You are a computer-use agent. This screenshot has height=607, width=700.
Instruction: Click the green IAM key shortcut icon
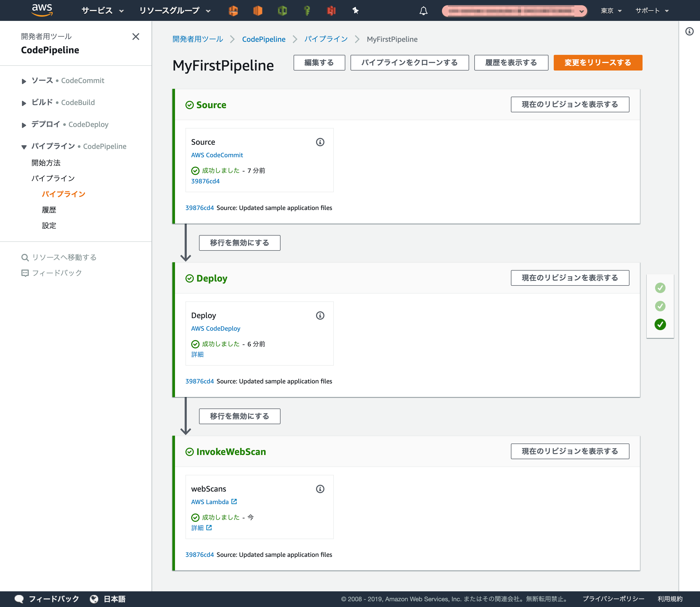click(x=306, y=10)
